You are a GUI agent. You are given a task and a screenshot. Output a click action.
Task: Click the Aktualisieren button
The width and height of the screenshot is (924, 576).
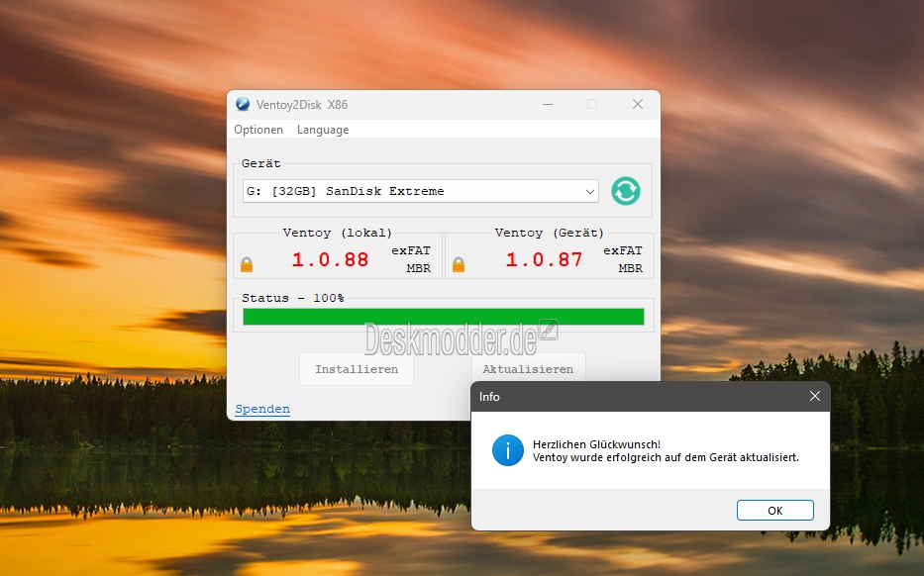[528, 367]
